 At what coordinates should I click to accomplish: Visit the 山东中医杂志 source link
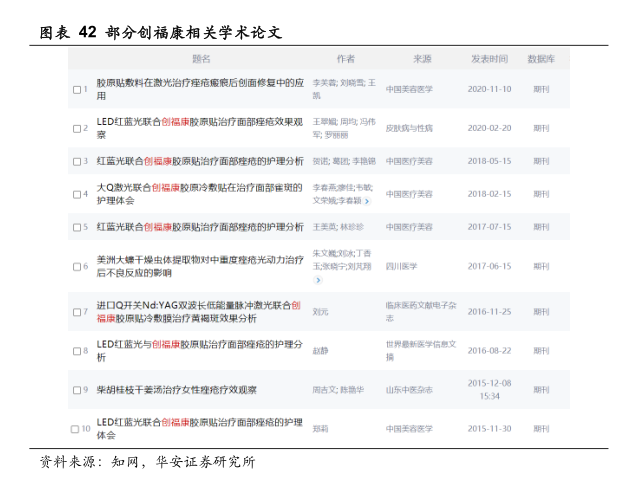[409, 389]
